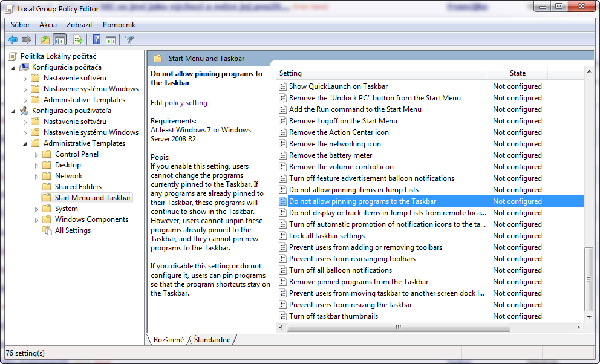Select Prevent users from rearranging toolbars

pyautogui.click(x=352, y=258)
